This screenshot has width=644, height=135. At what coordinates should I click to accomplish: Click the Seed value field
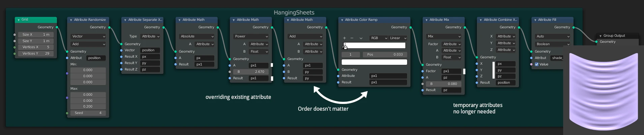click(x=88, y=113)
